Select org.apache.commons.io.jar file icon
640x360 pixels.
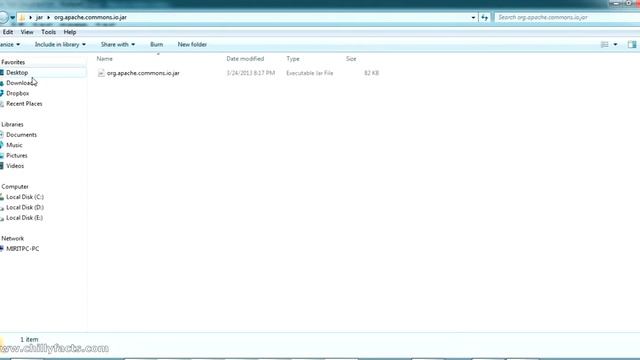tap(101, 73)
